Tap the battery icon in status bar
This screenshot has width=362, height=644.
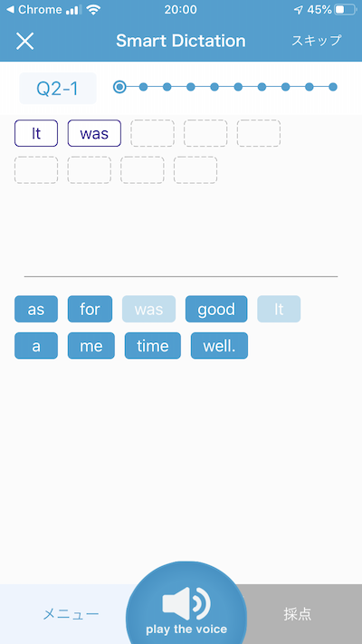(x=345, y=9)
